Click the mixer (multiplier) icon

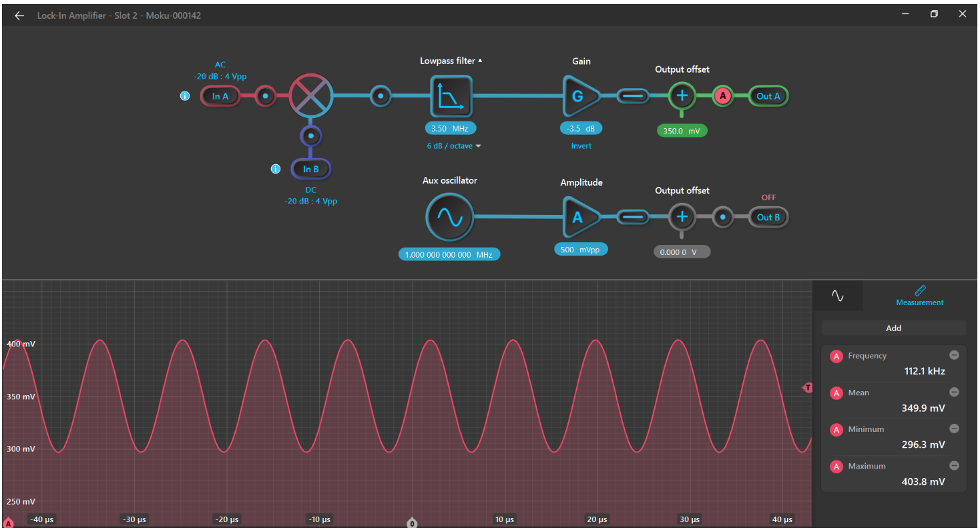pyautogui.click(x=311, y=95)
